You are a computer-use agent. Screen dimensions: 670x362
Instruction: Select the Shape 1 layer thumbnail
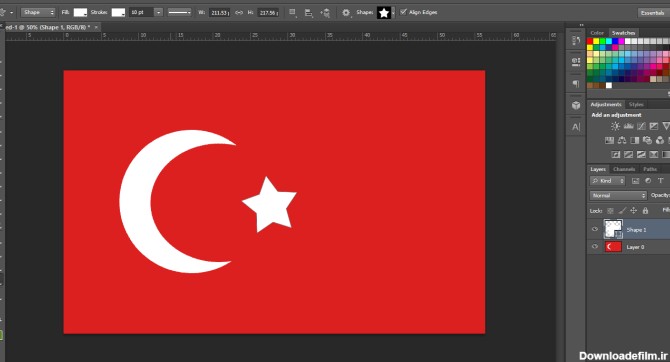click(613, 229)
